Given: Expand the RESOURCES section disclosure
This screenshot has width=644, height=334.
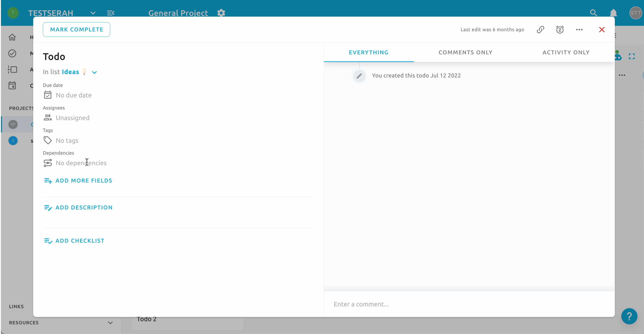Looking at the screenshot, I should coord(110,323).
